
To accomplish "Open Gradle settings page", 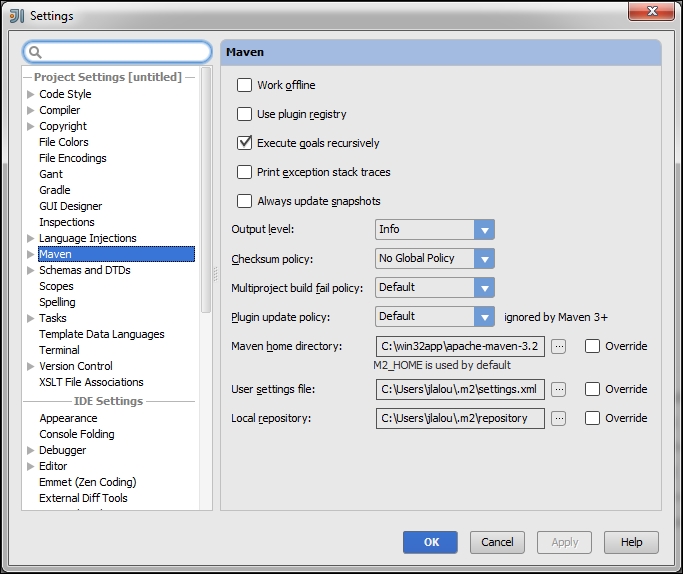I will coord(55,190).
